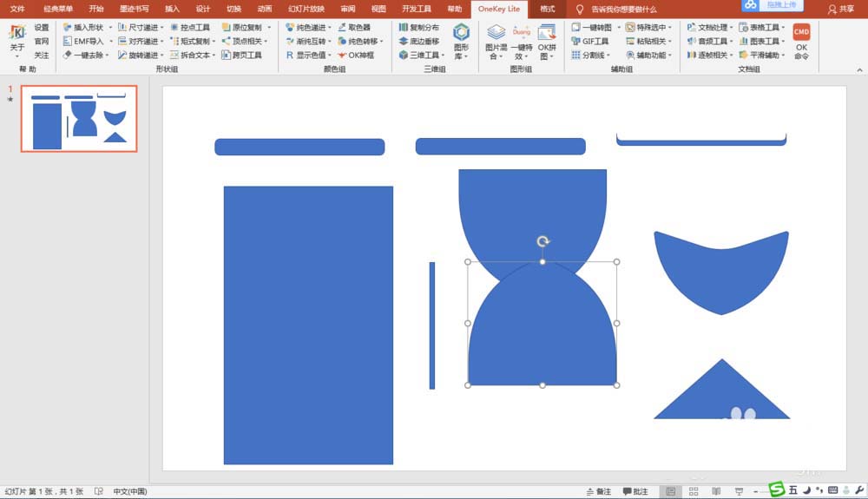868x499 pixels.
Task: Expand the 插入形状 dropdown
Action: pyautogui.click(x=110, y=27)
